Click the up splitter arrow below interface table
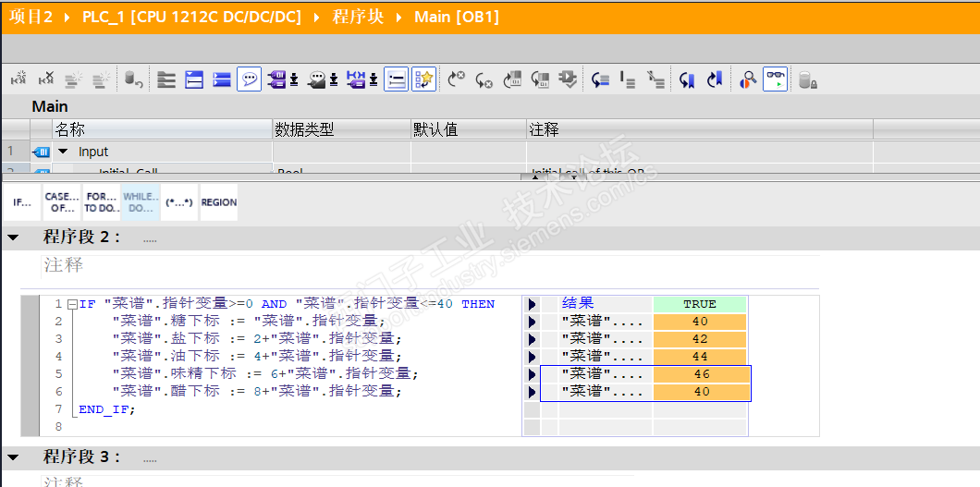This screenshot has width=980, height=487. (534, 177)
